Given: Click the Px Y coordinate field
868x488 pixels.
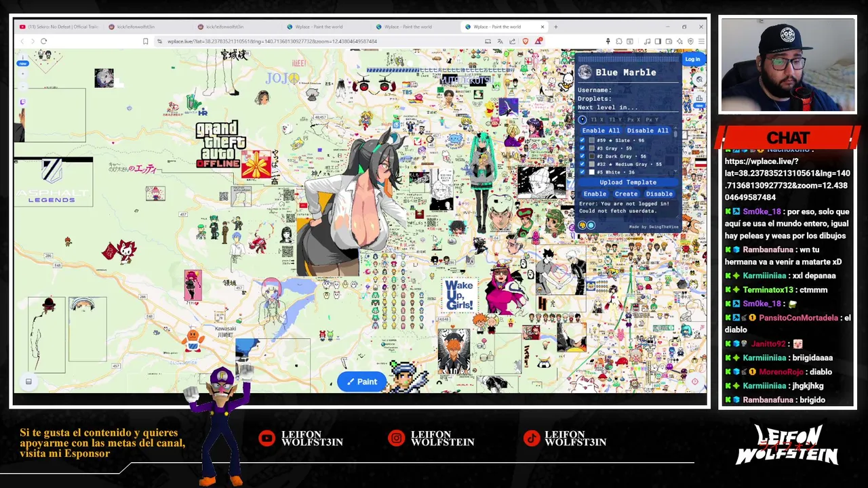Looking at the screenshot, I should pos(652,119).
